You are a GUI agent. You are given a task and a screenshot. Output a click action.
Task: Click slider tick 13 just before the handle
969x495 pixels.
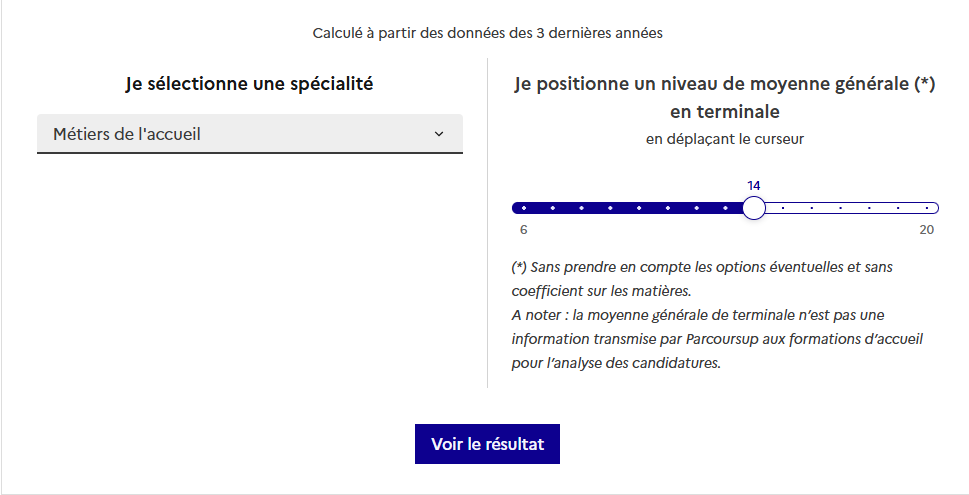click(x=726, y=208)
